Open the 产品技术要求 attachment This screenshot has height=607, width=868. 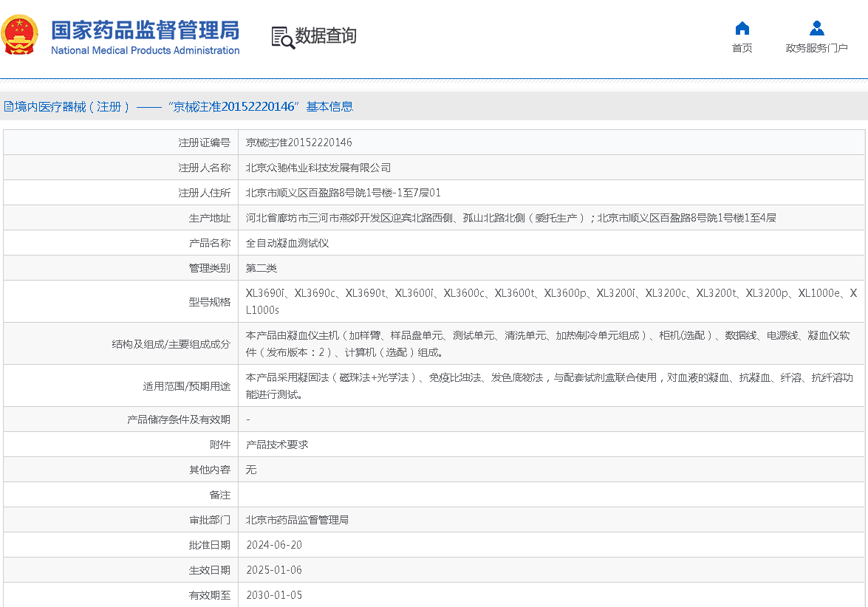click(x=277, y=445)
